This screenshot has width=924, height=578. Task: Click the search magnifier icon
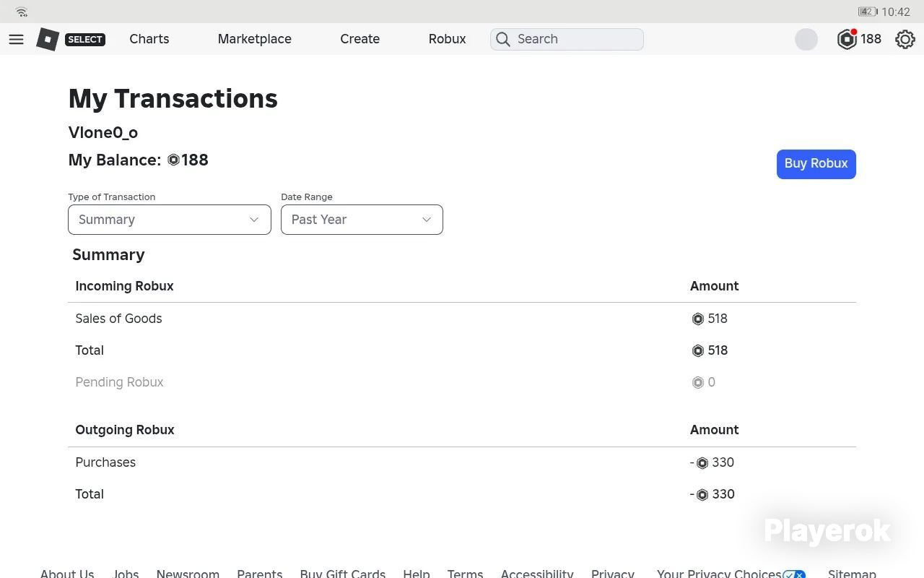point(503,39)
